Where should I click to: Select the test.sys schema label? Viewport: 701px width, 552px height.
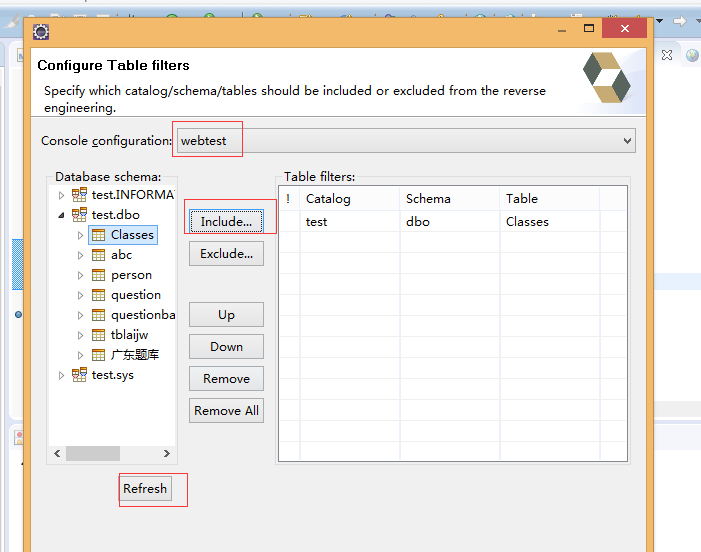(x=113, y=375)
